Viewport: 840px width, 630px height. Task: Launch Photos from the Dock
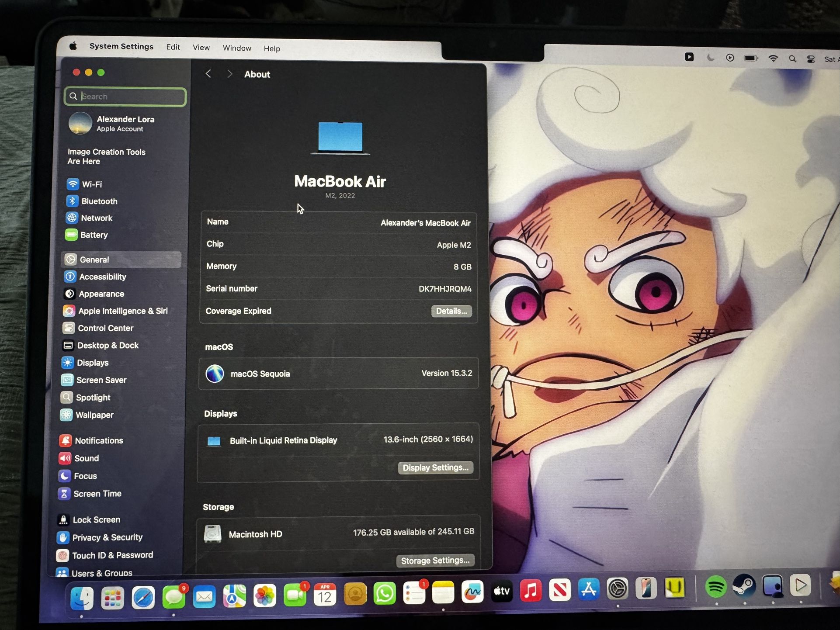pos(265,595)
